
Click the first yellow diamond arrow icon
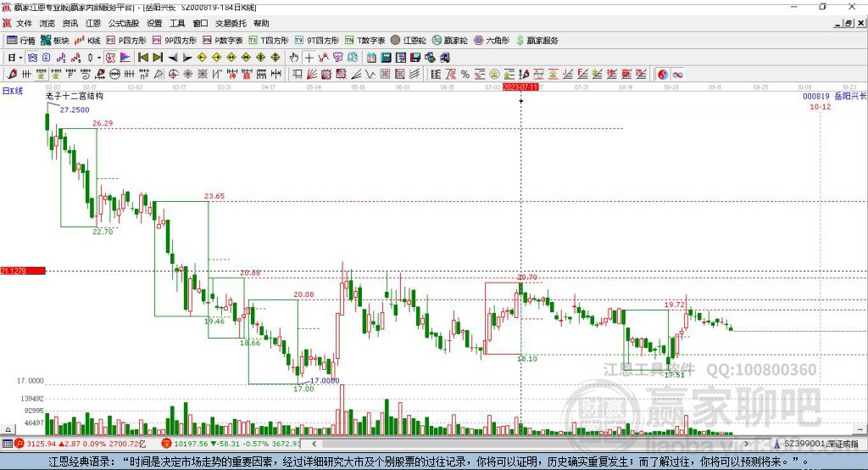[x=202, y=58]
